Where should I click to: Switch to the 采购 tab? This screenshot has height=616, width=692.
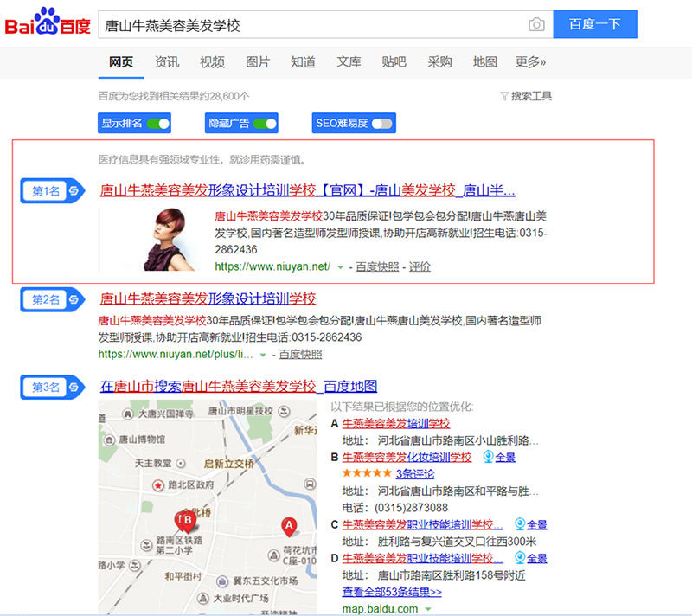pyautogui.click(x=439, y=61)
